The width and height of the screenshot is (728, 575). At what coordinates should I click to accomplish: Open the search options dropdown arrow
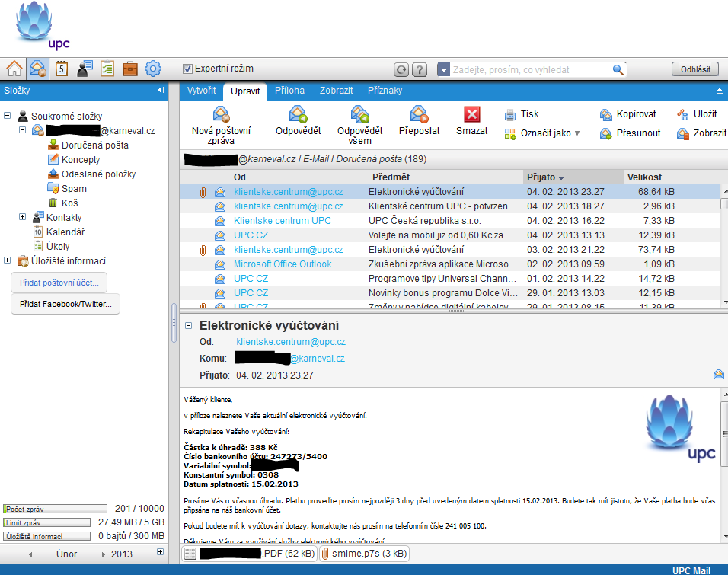pyautogui.click(x=444, y=69)
